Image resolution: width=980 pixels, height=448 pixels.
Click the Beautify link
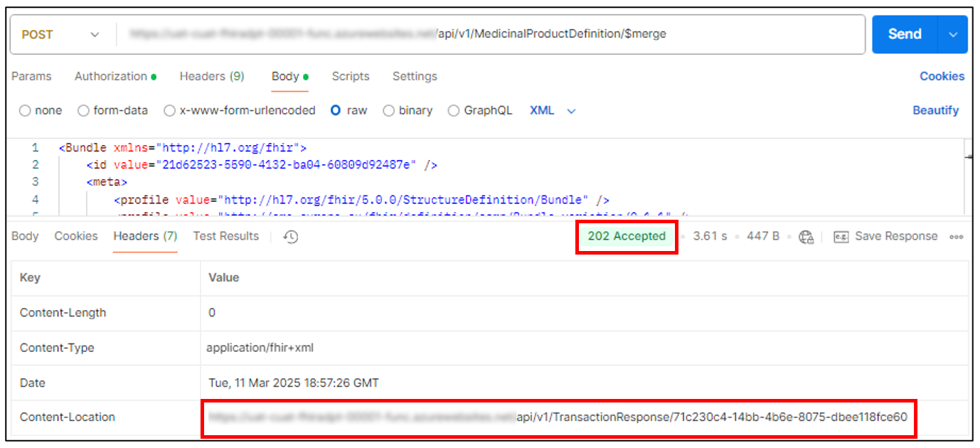[x=935, y=111]
